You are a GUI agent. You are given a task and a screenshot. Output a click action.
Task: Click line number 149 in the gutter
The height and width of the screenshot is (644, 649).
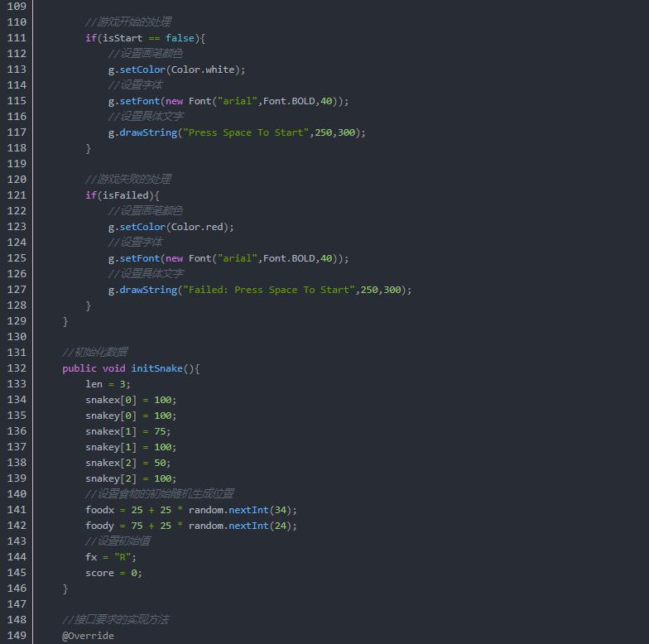coord(17,636)
